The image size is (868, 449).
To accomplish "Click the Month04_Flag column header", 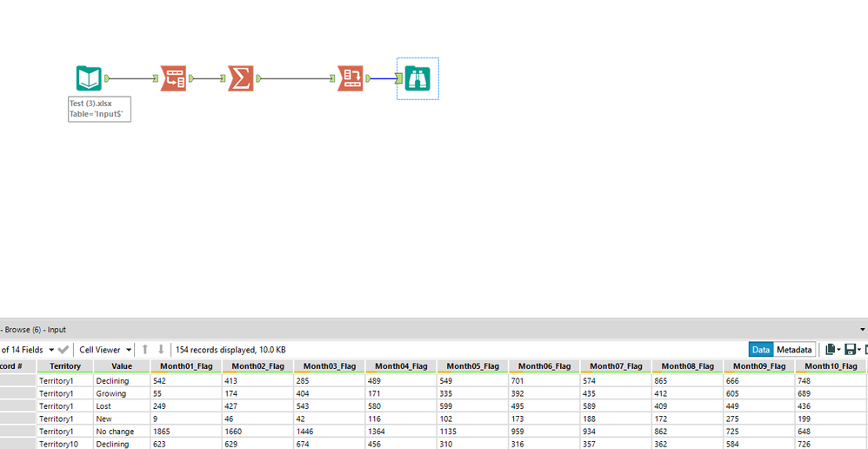I will coord(401,366).
